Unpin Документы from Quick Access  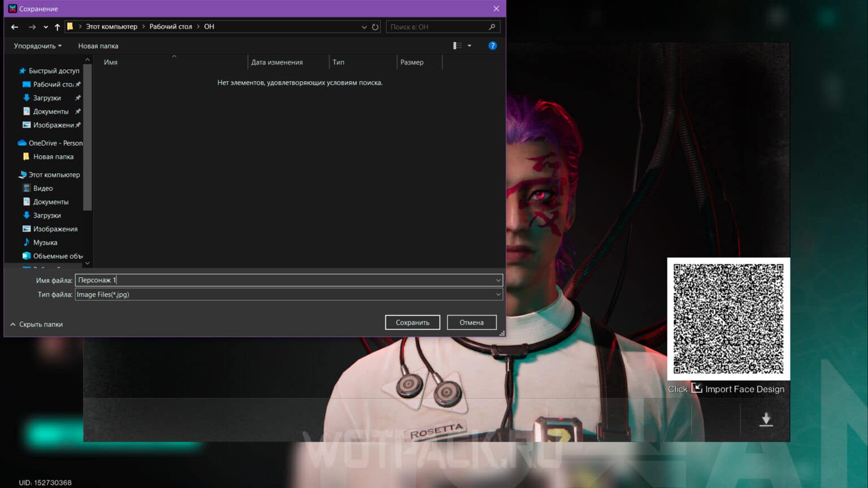[x=78, y=111]
